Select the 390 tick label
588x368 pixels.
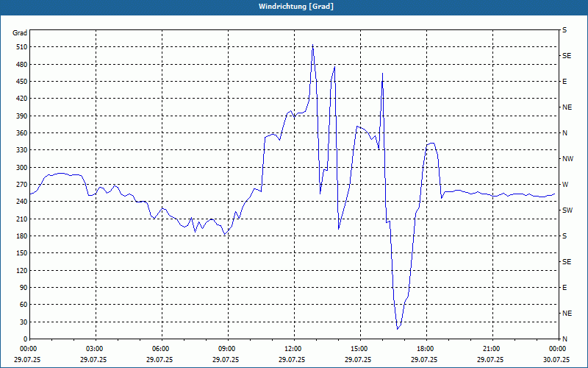point(22,116)
